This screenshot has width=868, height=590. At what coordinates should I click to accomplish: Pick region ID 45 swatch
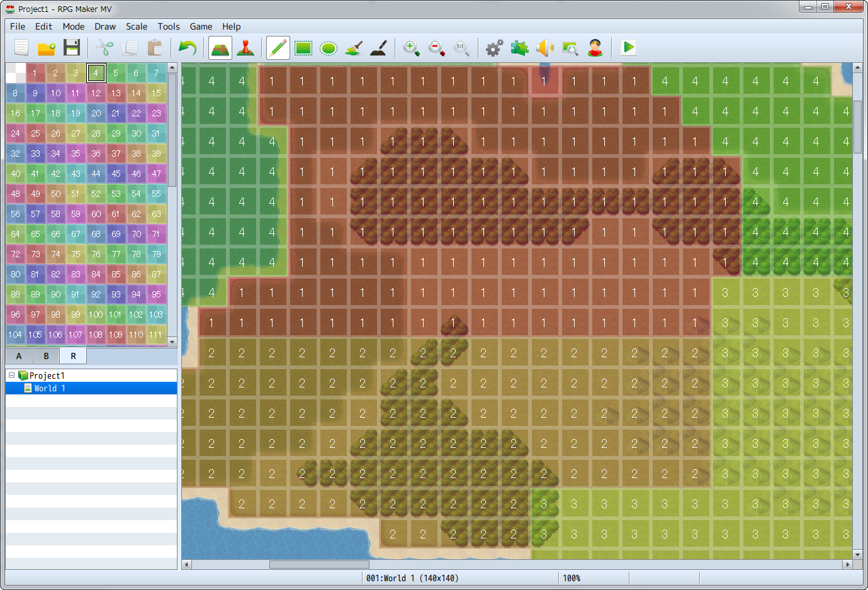pyautogui.click(x=116, y=174)
